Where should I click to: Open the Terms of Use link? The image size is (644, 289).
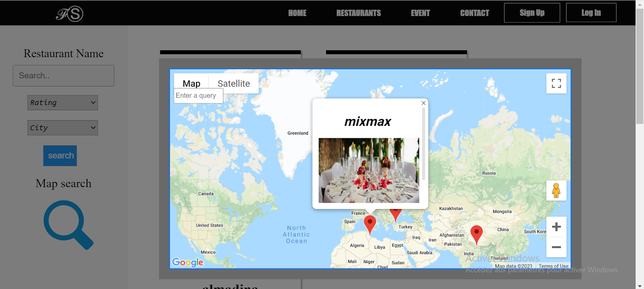pyautogui.click(x=553, y=266)
